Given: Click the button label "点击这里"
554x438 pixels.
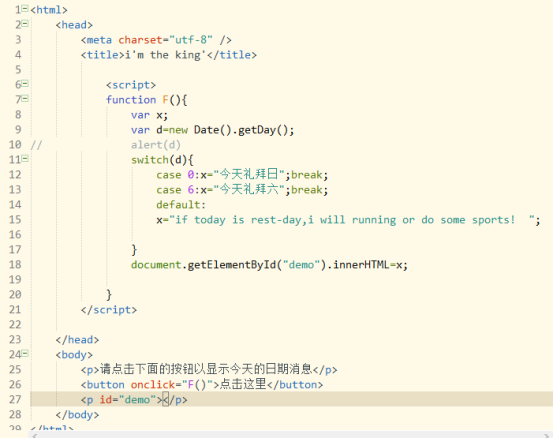Looking at the screenshot, I should (243, 384).
